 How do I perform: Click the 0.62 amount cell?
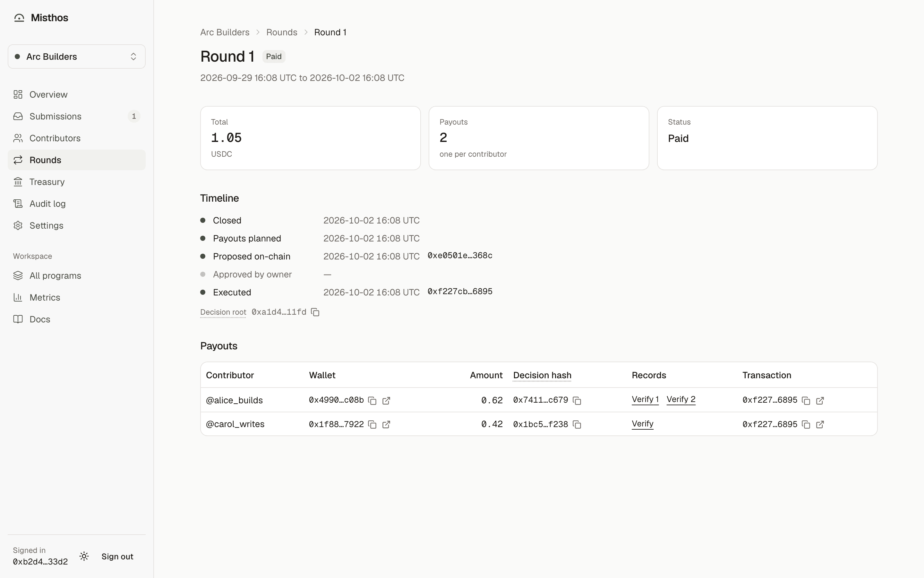[x=492, y=400]
